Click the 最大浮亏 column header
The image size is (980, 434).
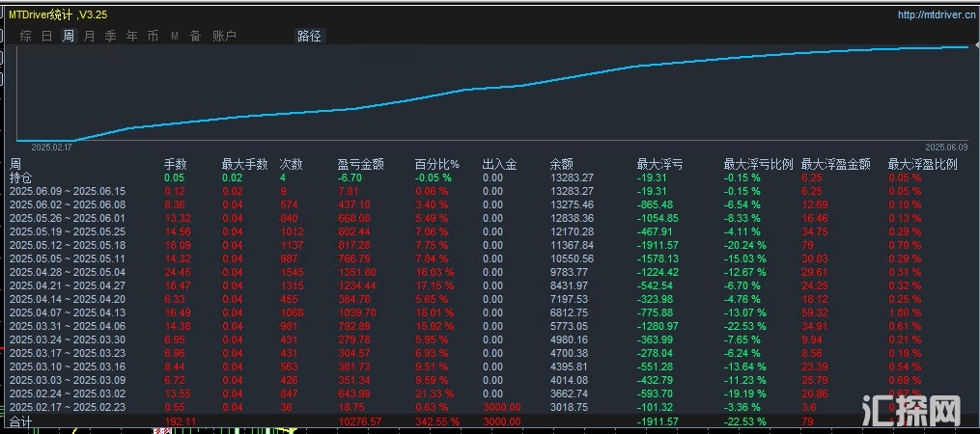pos(660,164)
